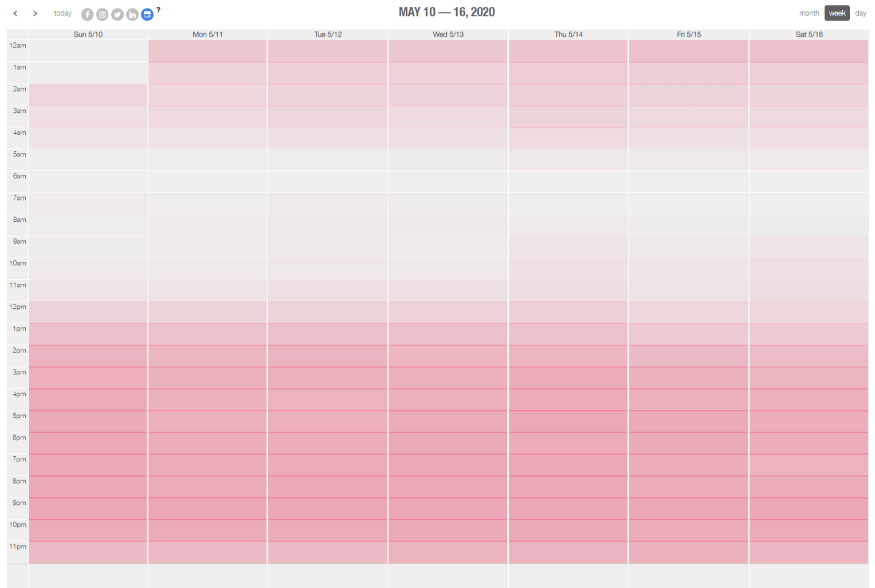The image size is (875, 588).
Task: Select the Tuesday 6am time slot
Action: (x=328, y=181)
